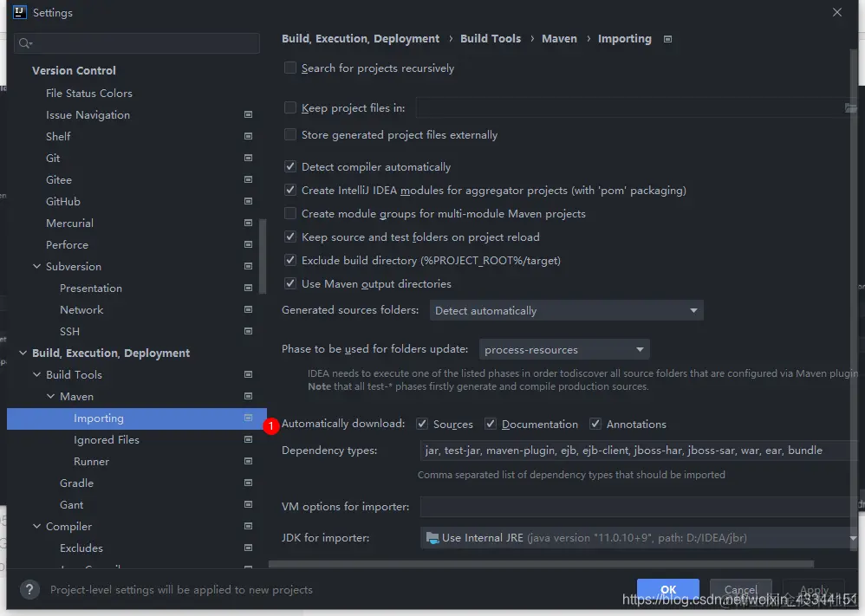Image resolution: width=865 pixels, height=616 pixels.
Task: Click the project-level icon beside Presentation
Action: click(x=248, y=288)
